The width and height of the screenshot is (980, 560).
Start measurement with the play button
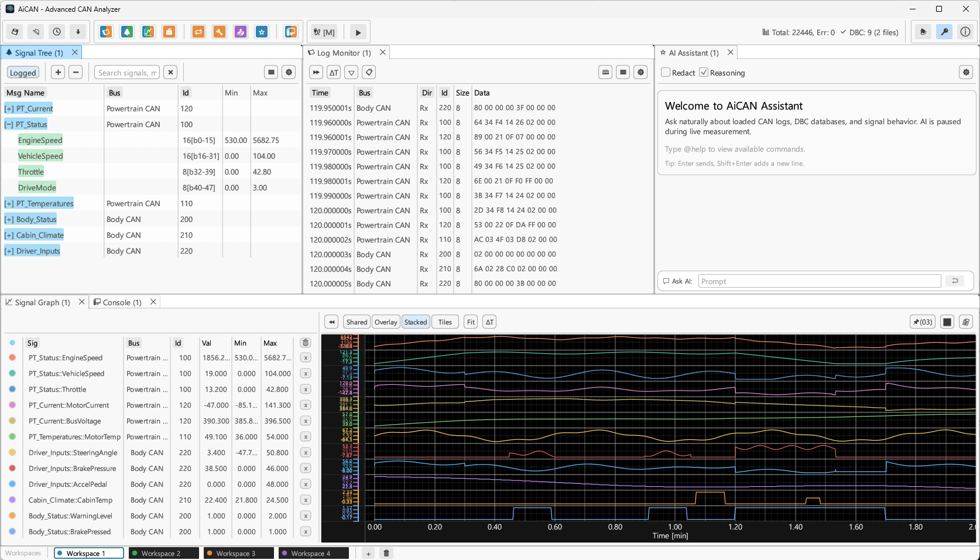358,32
